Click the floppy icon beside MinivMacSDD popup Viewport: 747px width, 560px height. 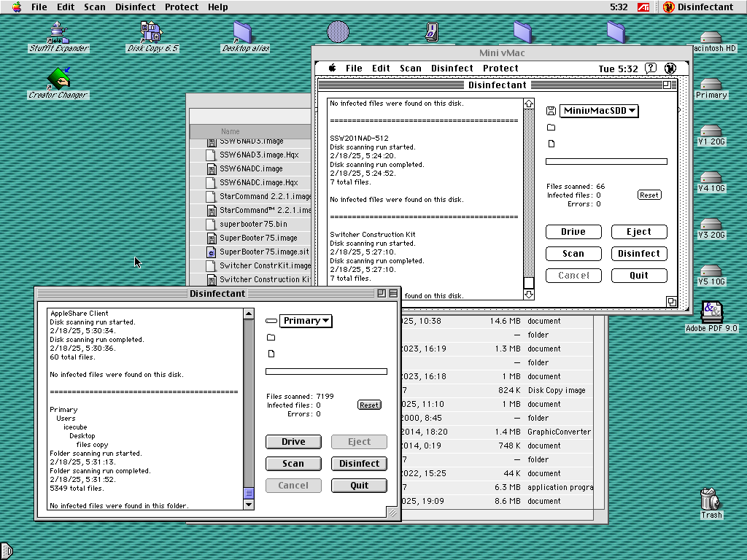(x=551, y=111)
